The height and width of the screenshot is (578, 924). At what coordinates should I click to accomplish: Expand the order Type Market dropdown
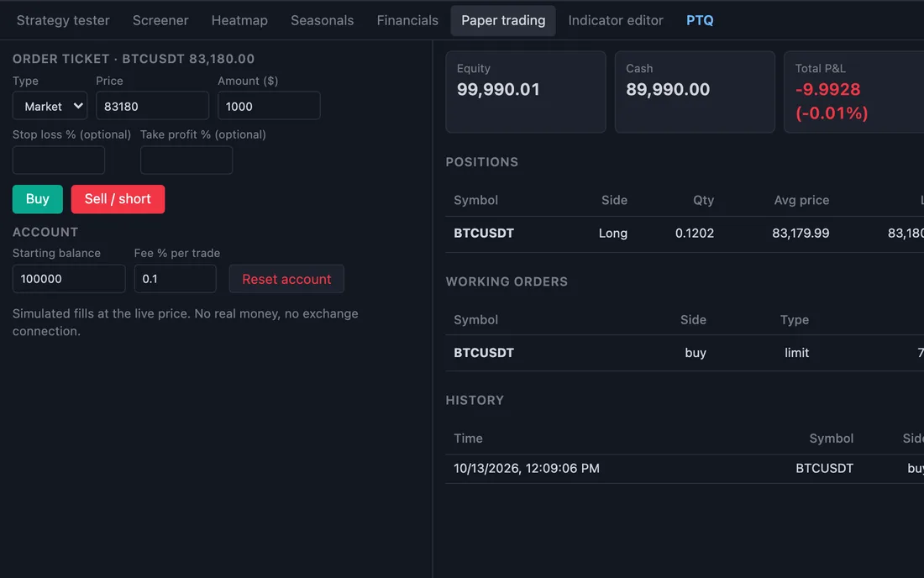(50, 106)
